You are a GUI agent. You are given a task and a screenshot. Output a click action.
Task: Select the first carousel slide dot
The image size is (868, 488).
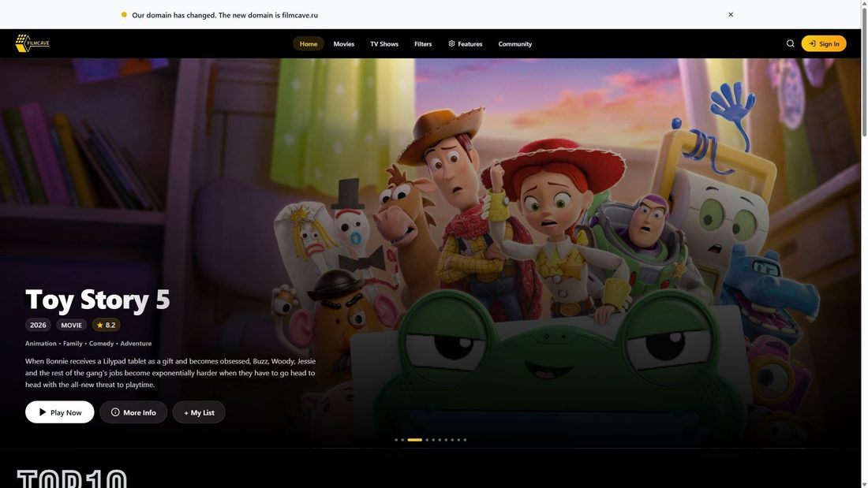click(396, 440)
